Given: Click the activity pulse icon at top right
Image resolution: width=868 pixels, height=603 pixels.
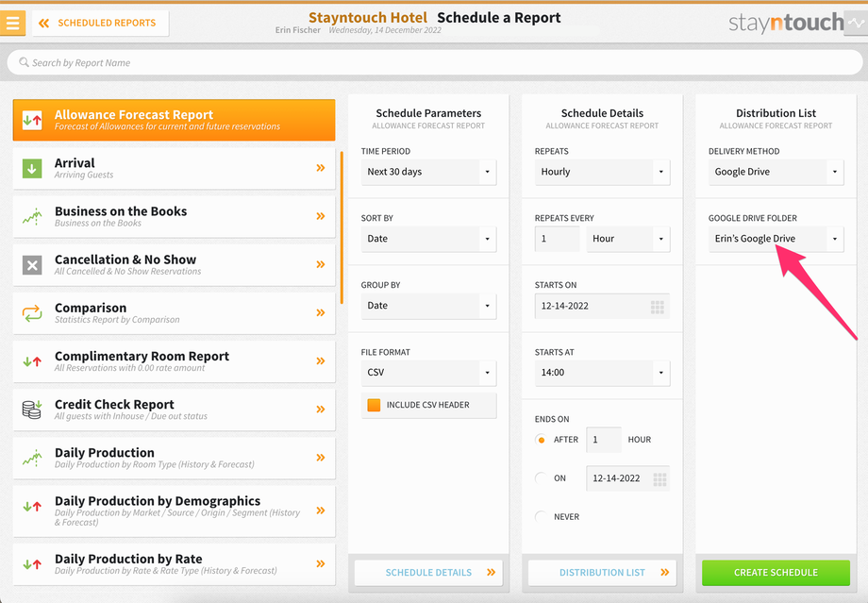Looking at the screenshot, I should click(x=856, y=24).
